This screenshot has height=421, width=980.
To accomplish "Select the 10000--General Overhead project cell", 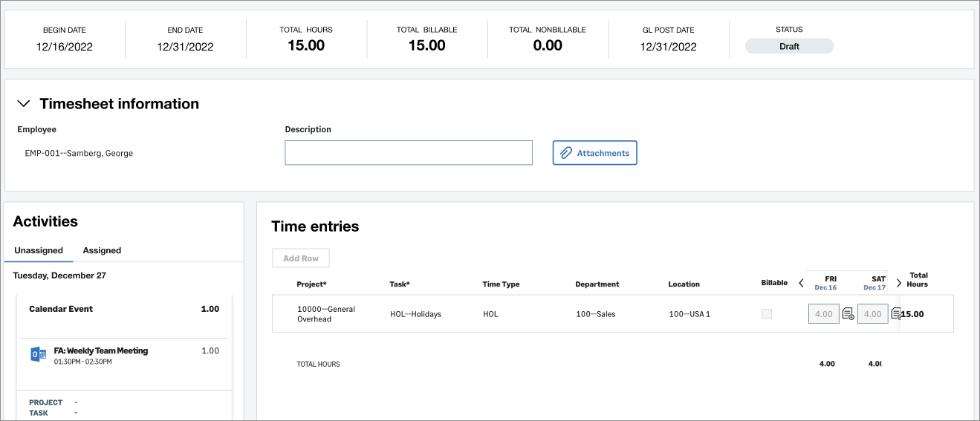I will point(326,314).
